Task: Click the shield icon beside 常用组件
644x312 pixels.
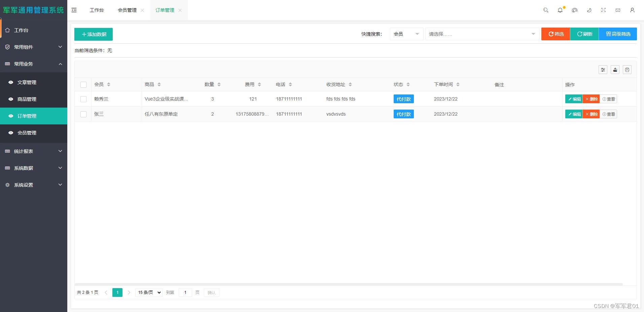Action: (x=7, y=47)
